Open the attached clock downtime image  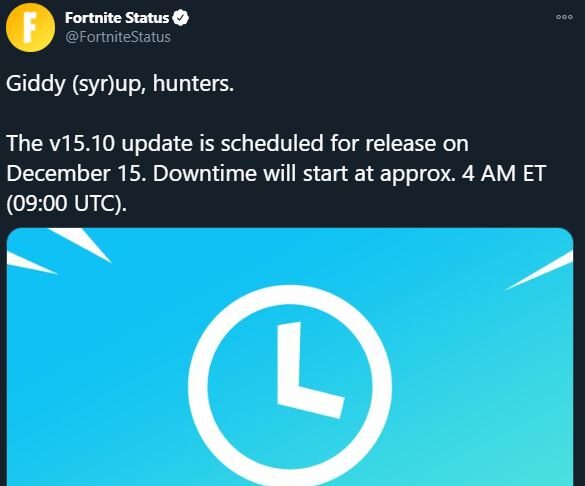click(290, 357)
